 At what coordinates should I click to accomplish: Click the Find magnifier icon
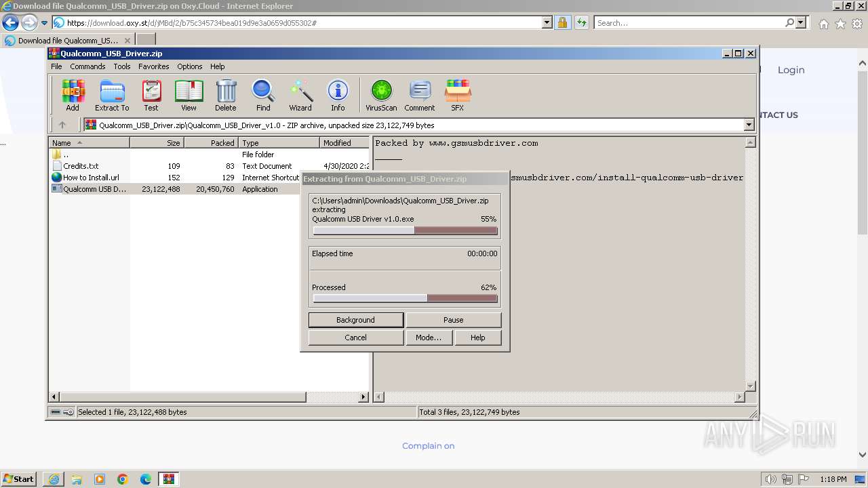tap(263, 95)
